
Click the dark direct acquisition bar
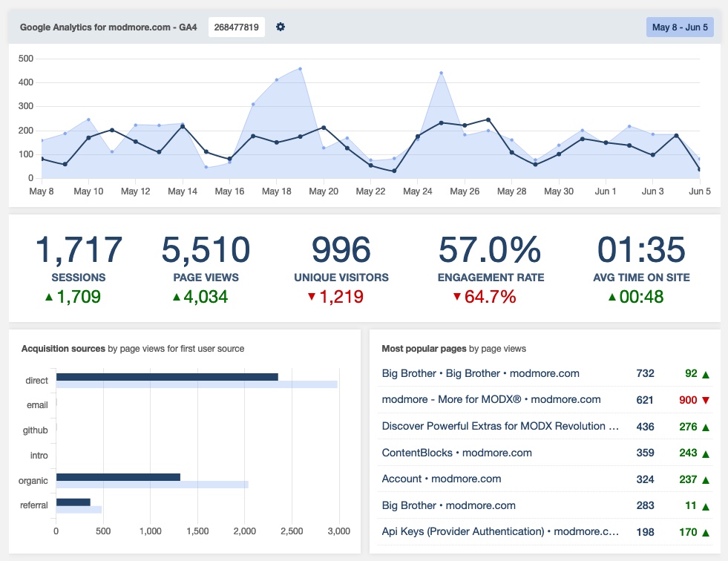pyautogui.click(x=167, y=377)
